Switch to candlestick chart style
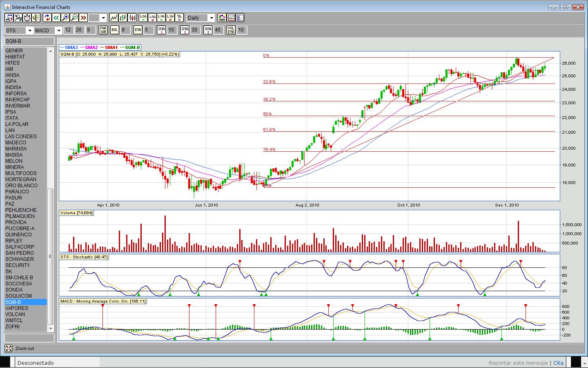588x368 pixels. [x=132, y=18]
